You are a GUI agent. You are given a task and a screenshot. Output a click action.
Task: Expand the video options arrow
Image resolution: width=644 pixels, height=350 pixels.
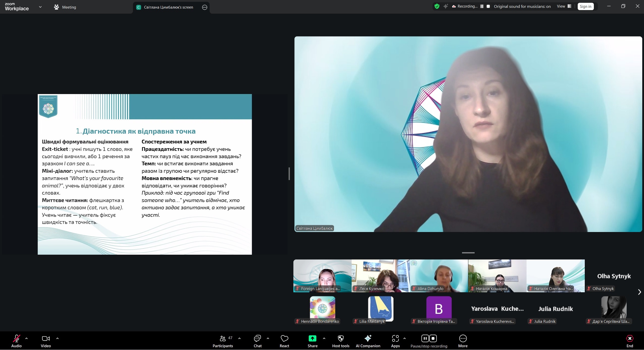[x=57, y=338]
